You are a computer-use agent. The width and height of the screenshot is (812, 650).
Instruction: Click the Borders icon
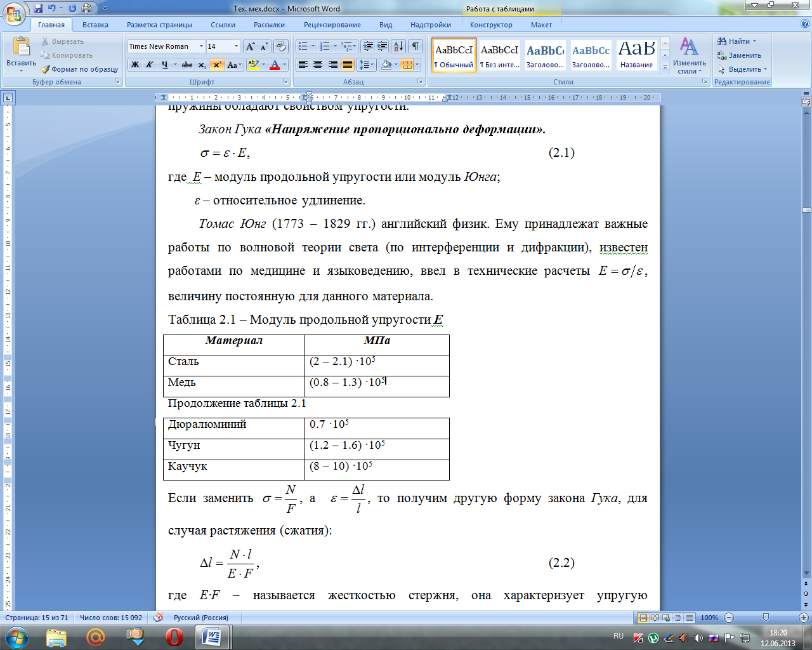(407, 65)
